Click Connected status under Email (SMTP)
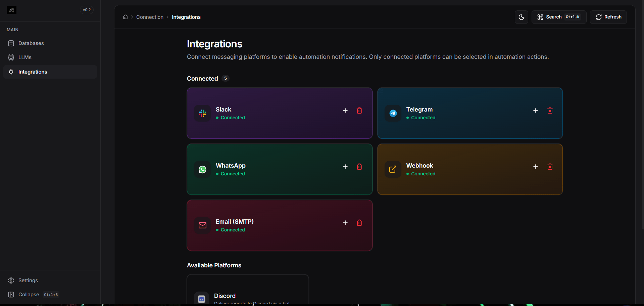 click(x=230, y=230)
